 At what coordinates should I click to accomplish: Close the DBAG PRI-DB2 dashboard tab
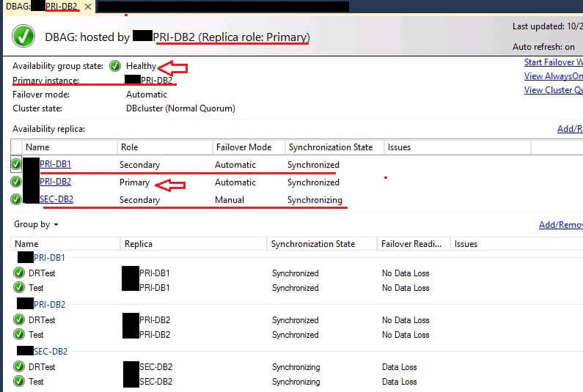tap(88, 7)
